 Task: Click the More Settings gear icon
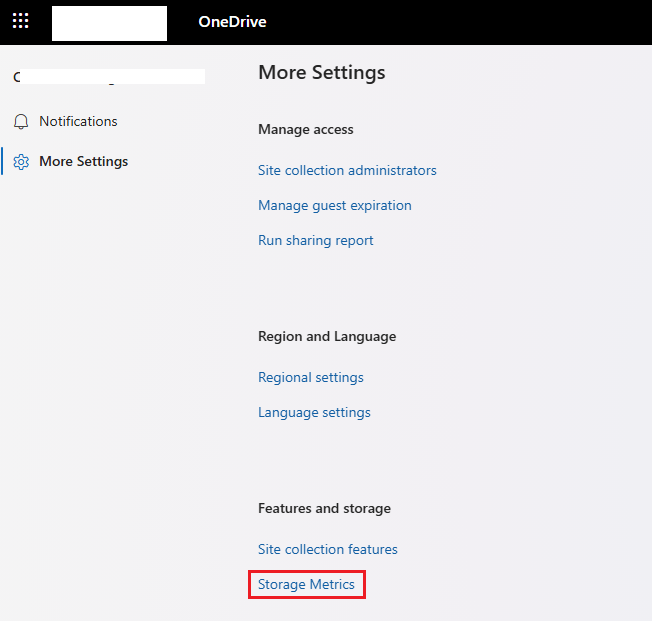pyautogui.click(x=21, y=162)
